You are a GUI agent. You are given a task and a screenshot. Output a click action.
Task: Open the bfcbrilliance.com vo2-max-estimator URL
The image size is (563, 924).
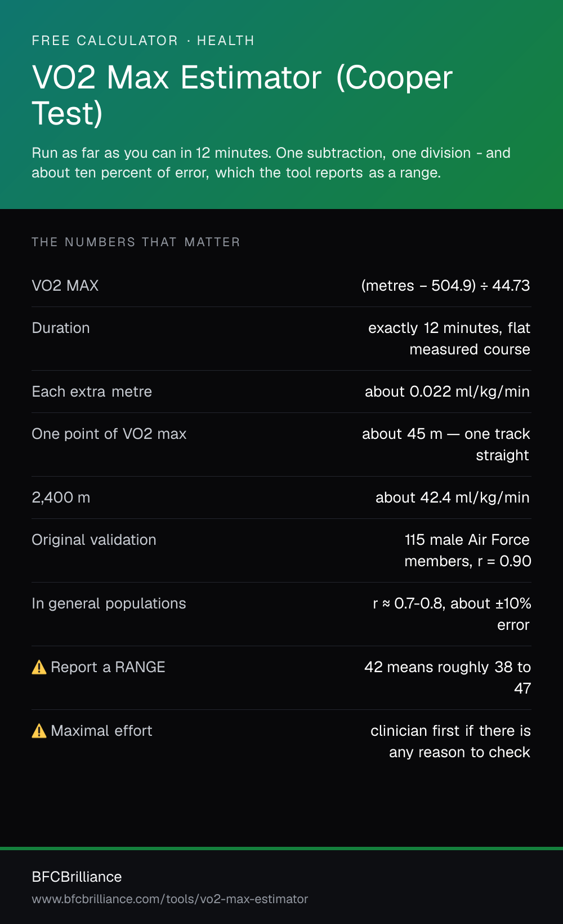click(x=170, y=899)
